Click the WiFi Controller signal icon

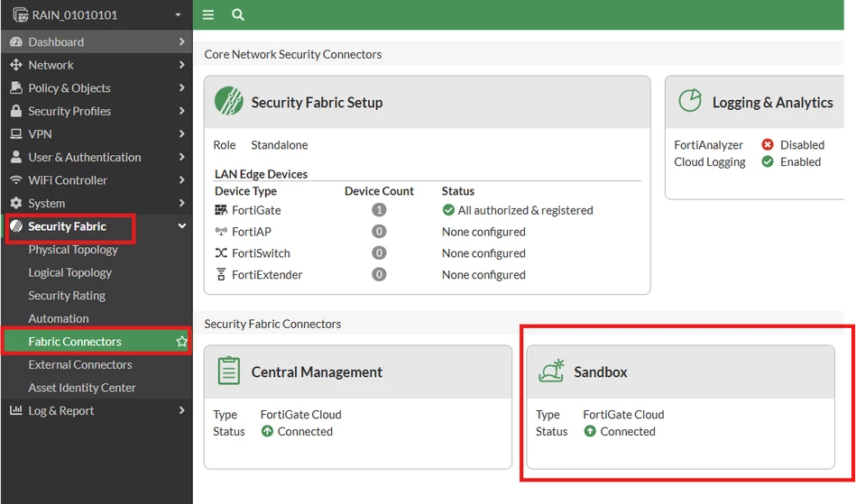tap(16, 180)
